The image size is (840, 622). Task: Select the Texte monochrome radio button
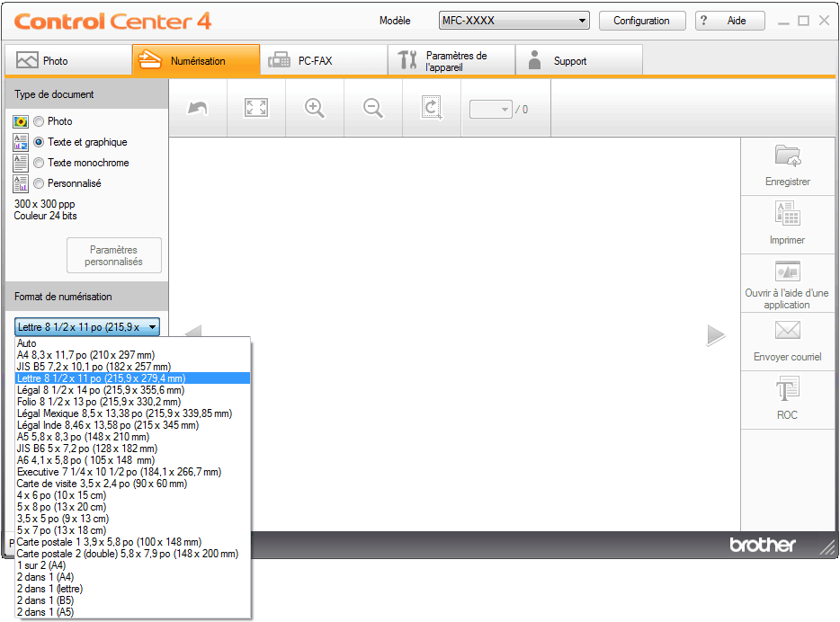pyautogui.click(x=39, y=163)
